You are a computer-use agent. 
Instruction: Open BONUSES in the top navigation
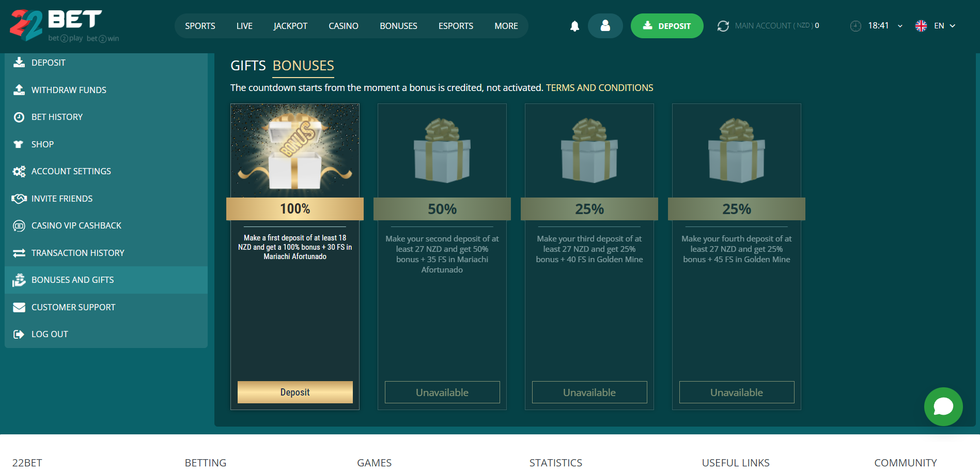point(398,26)
